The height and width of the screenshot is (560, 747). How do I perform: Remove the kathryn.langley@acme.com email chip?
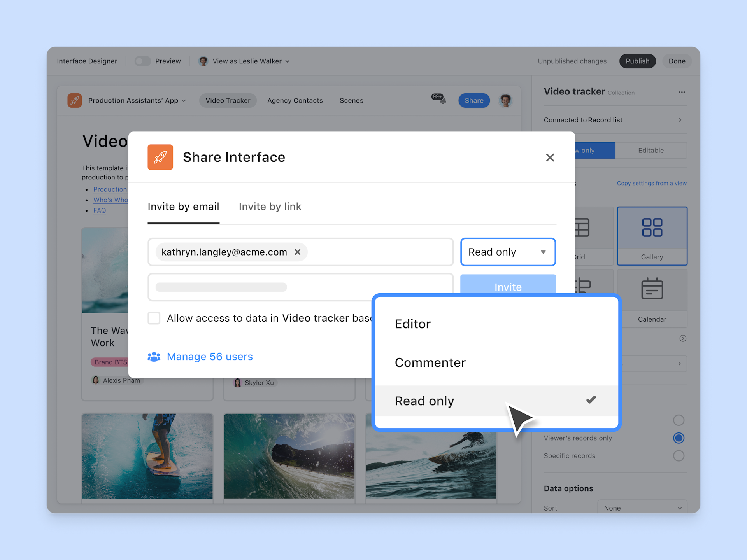tap(298, 252)
